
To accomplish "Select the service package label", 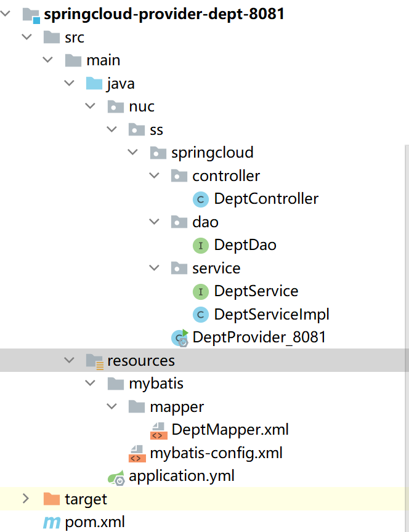I will click(216, 268).
